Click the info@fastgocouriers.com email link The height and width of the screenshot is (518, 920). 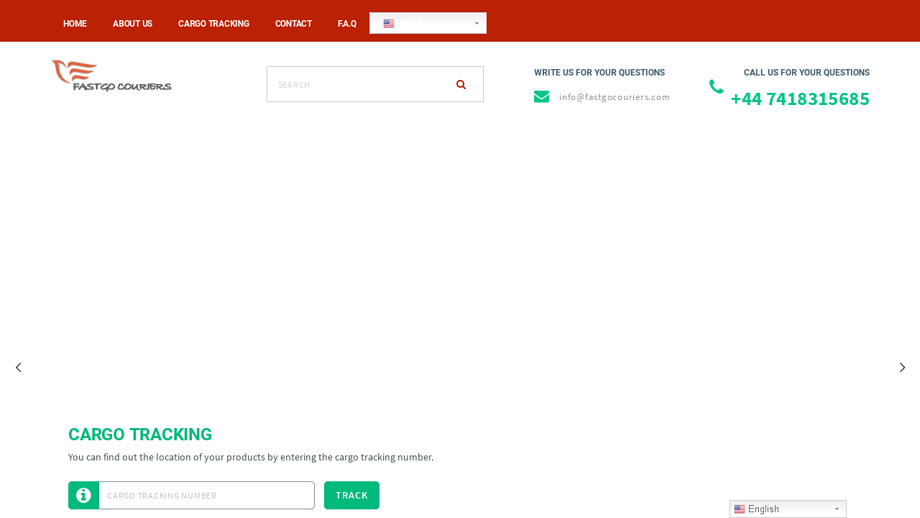(614, 97)
